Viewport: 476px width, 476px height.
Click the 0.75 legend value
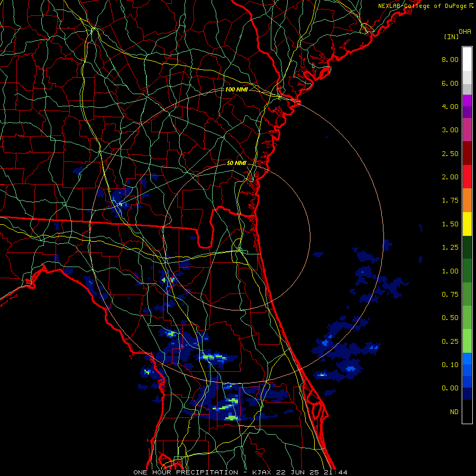click(x=450, y=295)
